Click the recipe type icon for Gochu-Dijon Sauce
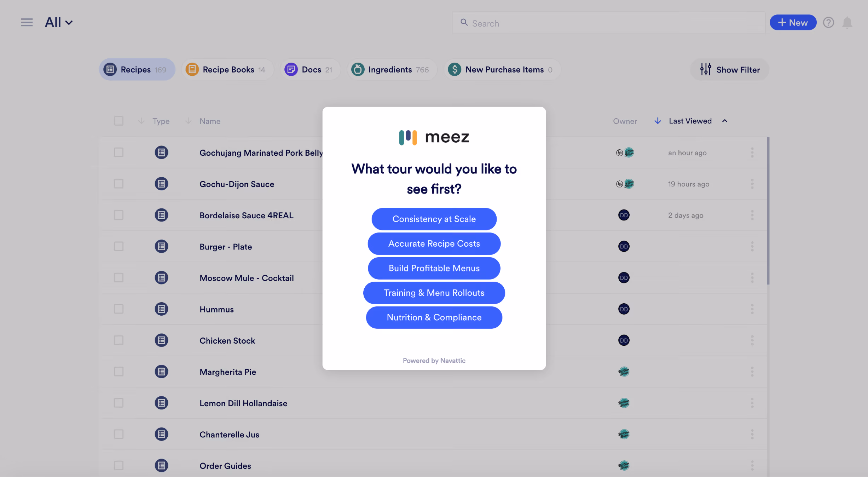Image resolution: width=868 pixels, height=477 pixels. 161,184
